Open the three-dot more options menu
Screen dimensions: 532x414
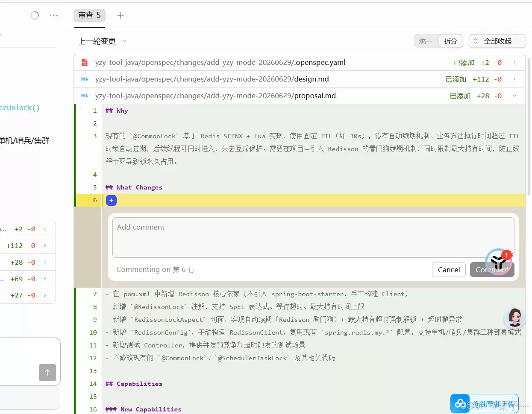pos(54,15)
